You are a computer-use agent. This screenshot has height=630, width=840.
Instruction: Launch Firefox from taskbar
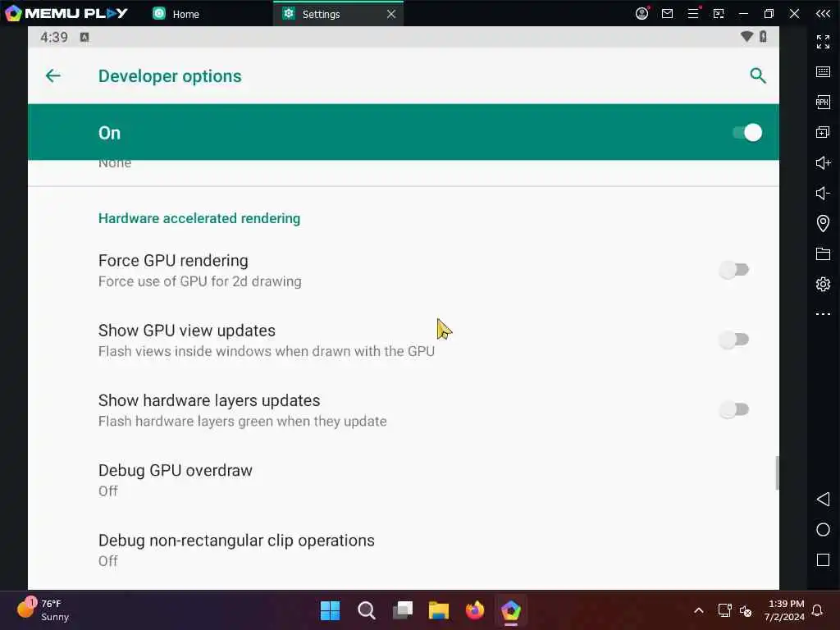click(475, 610)
